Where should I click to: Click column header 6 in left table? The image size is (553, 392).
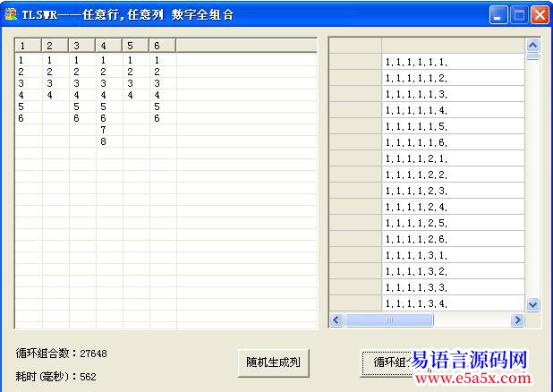click(x=162, y=46)
